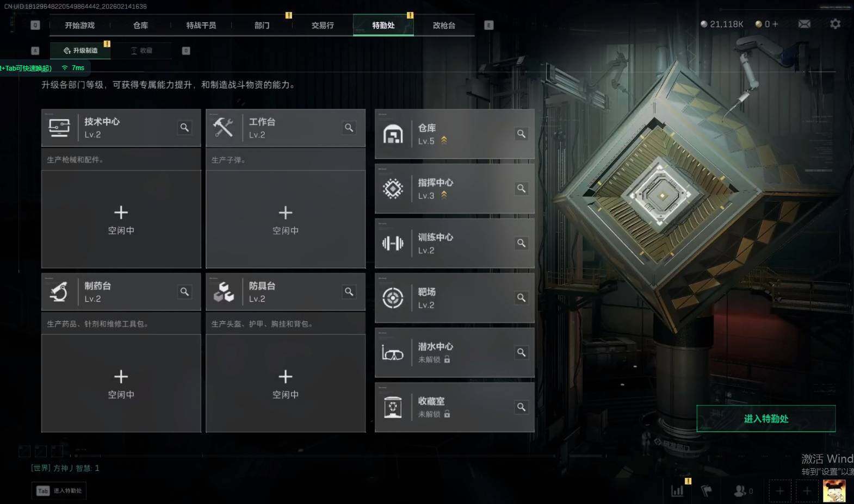Switch to the 交易行 tab
This screenshot has height=504, width=854.
pos(323,25)
